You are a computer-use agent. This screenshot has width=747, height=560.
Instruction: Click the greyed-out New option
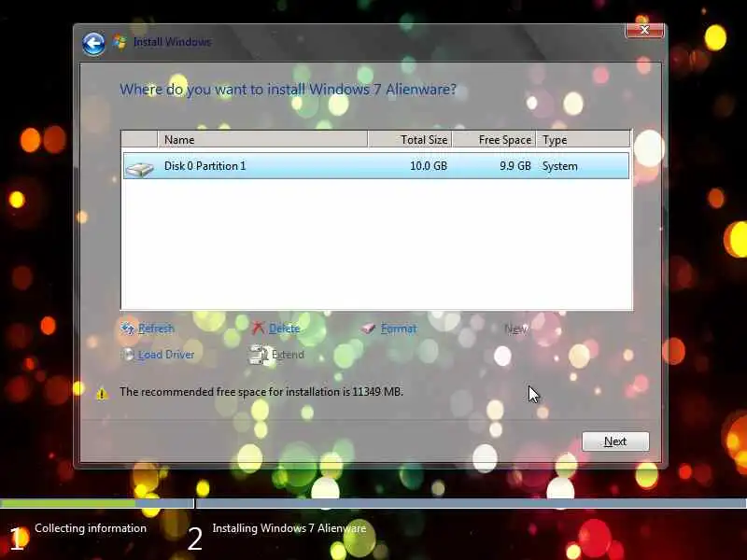[516, 329]
